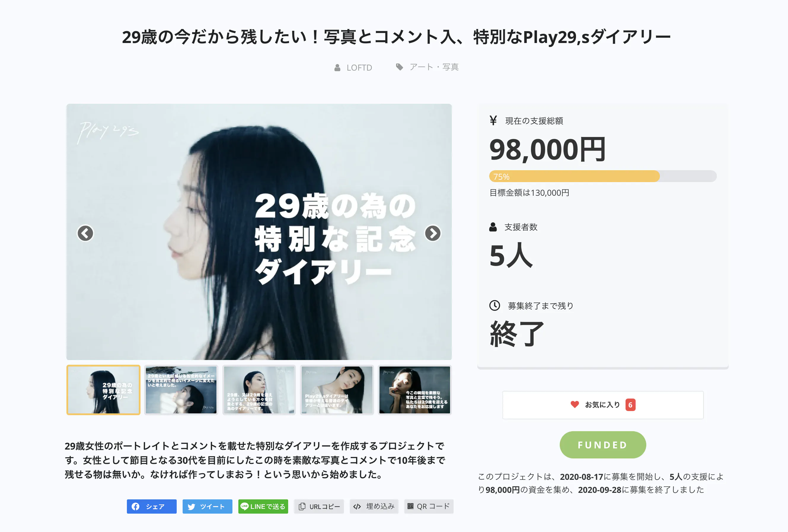Click the LINE logo icon
The image size is (788, 532).
click(244, 506)
